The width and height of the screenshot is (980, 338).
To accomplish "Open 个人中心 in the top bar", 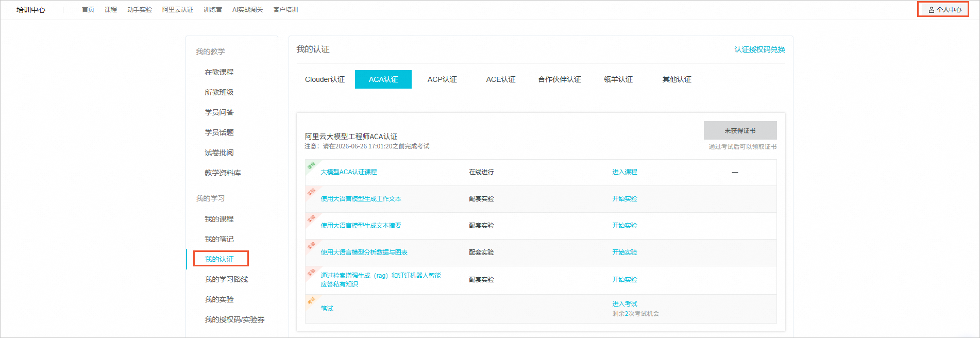I will tap(944, 10).
